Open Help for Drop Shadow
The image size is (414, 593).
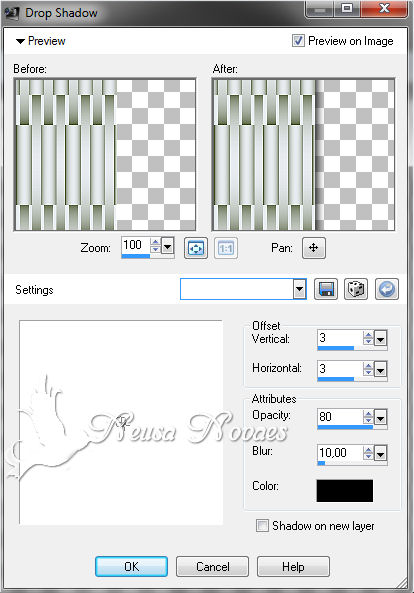(x=293, y=566)
